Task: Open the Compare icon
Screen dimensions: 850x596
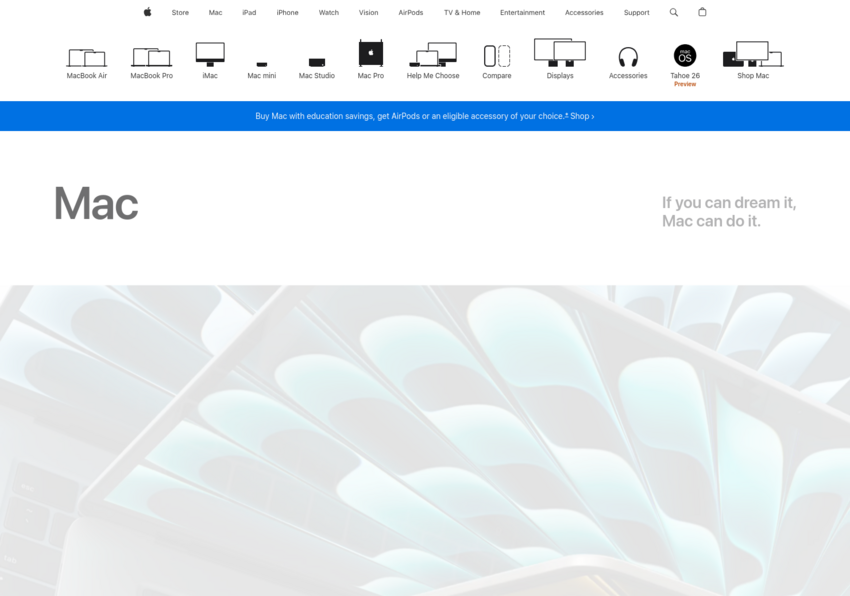Action: click(x=497, y=55)
